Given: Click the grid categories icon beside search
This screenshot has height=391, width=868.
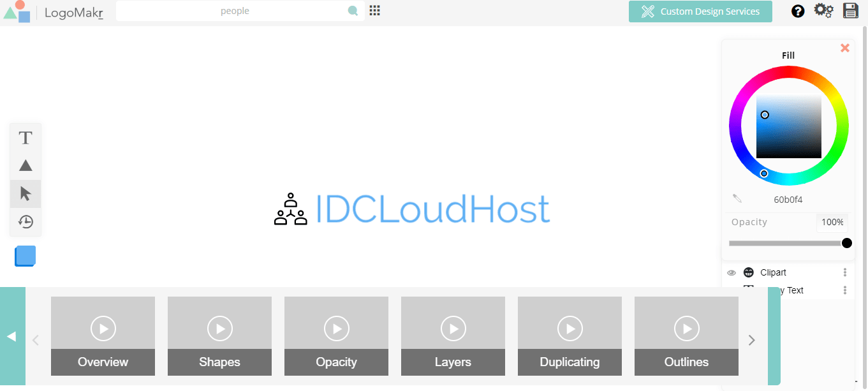Looking at the screenshot, I should (x=375, y=11).
